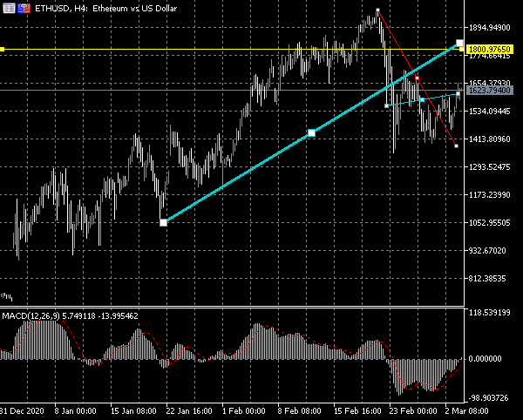This screenshot has height=420, width=523.
Task: Click MACD scale value -98.903726
Action: (x=489, y=398)
